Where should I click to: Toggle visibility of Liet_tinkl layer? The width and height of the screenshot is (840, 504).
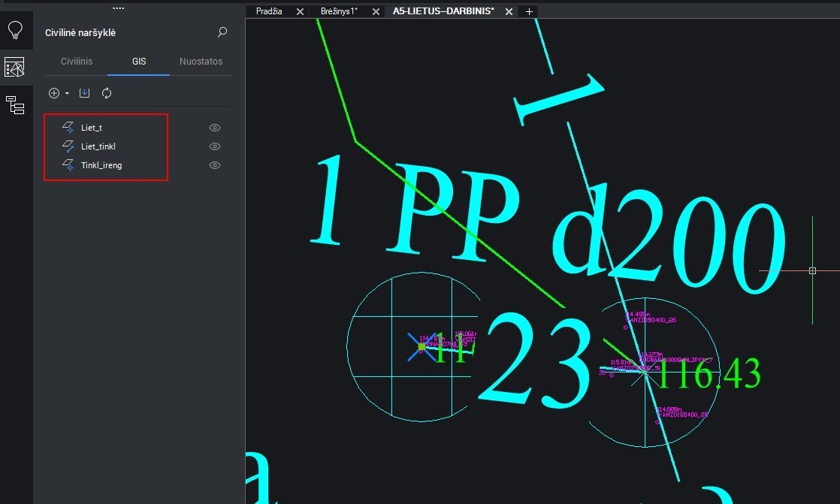pyautogui.click(x=215, y=146)
